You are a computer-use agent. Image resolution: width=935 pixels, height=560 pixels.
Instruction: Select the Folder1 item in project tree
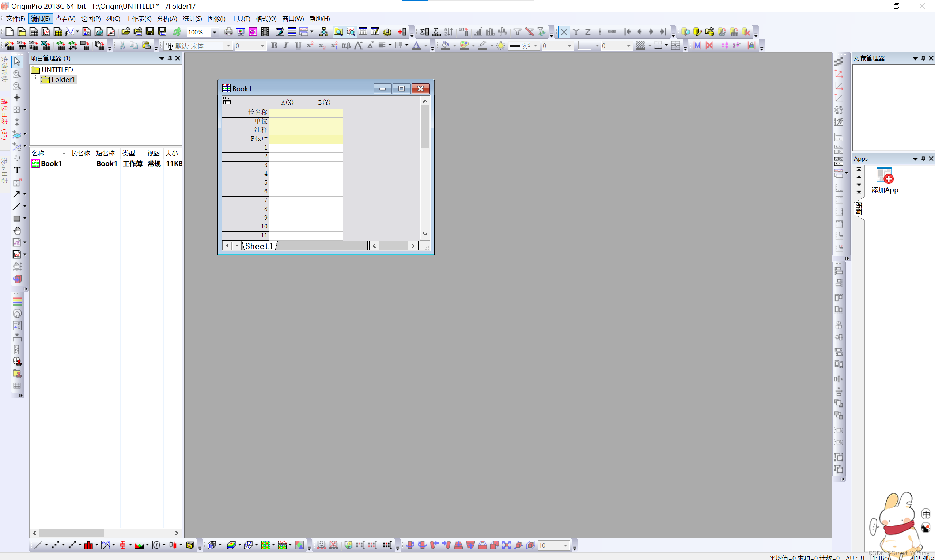coord(63,79)
